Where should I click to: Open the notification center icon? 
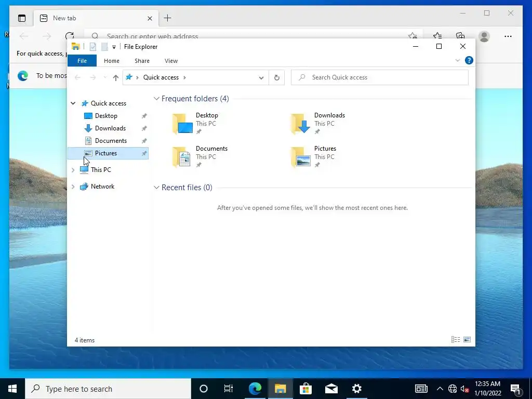click(x=515, y=389)
